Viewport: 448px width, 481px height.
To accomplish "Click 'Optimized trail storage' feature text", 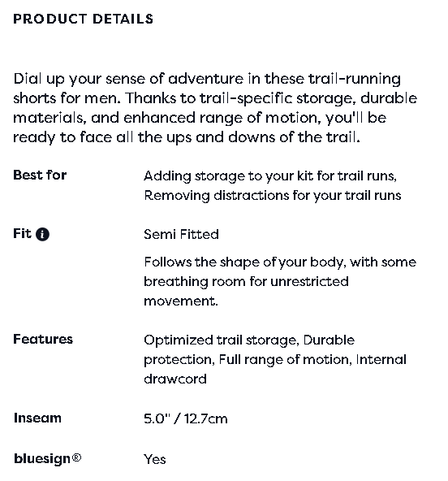I will click(x=220, y=340).
